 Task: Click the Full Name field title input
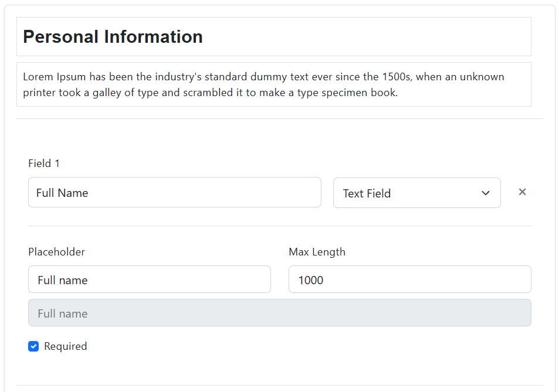tap(174, 192)
